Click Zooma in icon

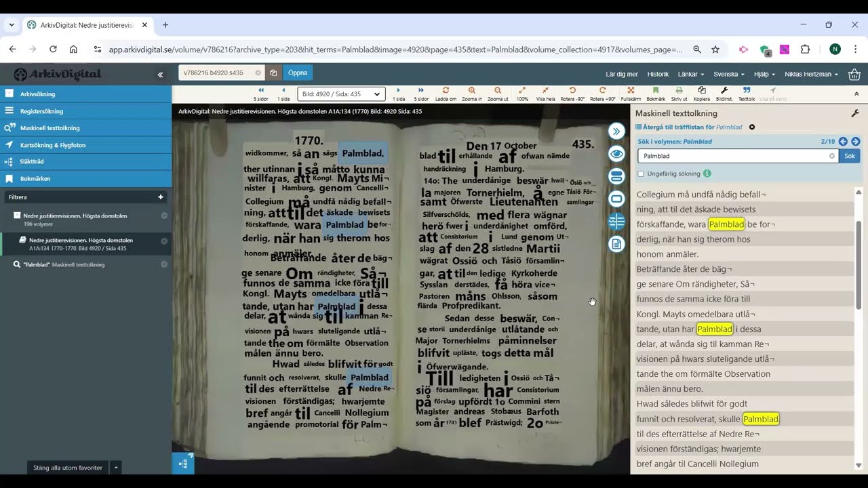[472, 94]
